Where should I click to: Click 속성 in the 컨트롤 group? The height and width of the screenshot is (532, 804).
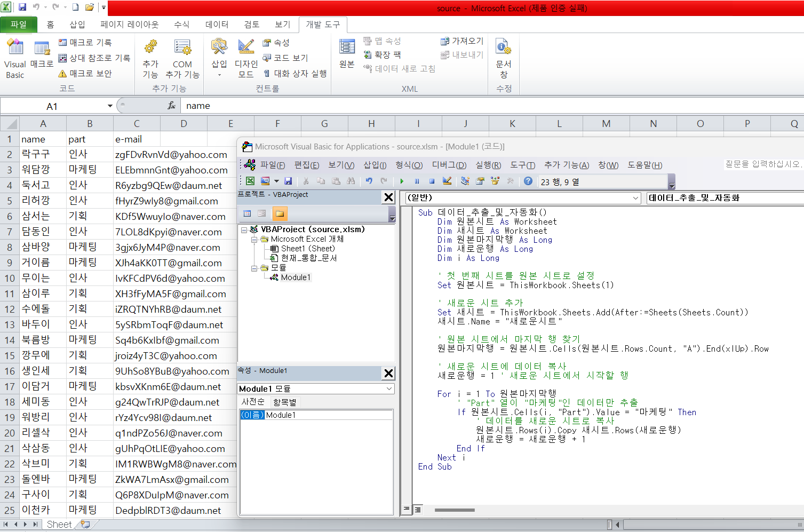pos(276,42)
